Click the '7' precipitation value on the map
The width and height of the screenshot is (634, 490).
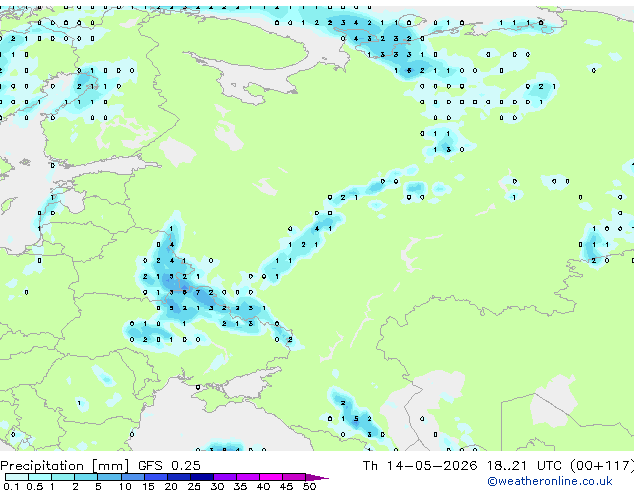pos(198,292)
